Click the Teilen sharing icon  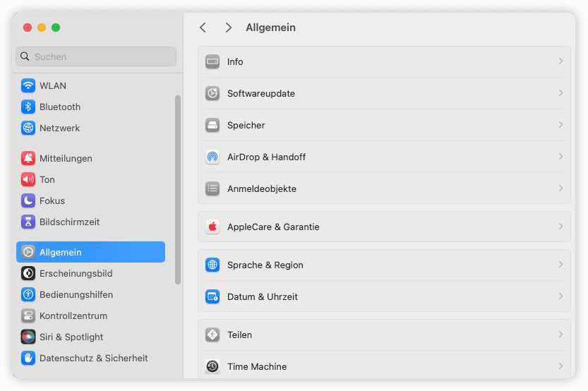point(212,335)
